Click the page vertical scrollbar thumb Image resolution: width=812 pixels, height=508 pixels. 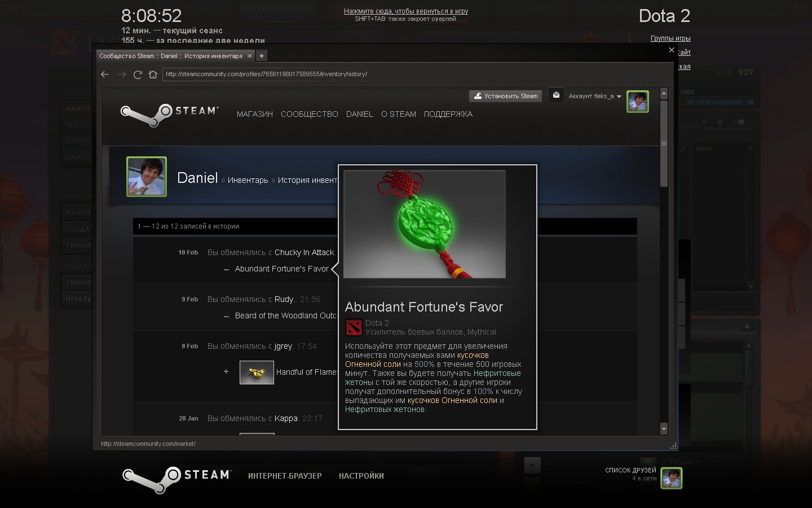click(664, 143)
